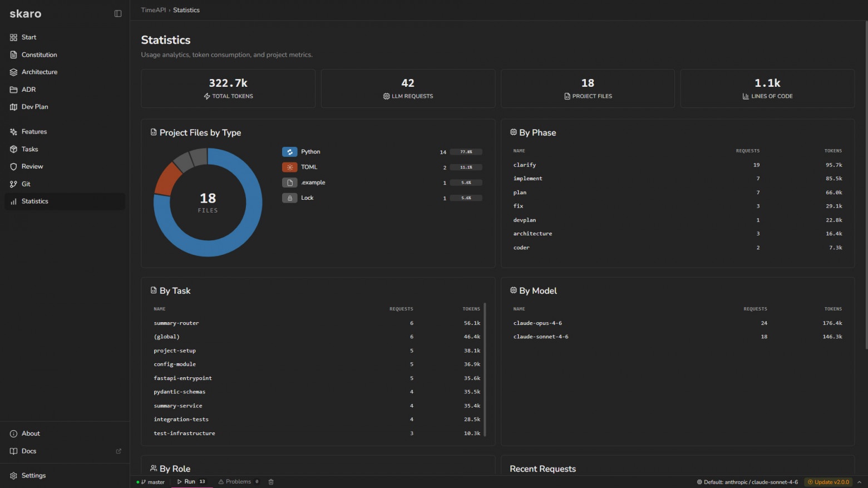This screenshot has width=868, height=488.
Task: Click the Architecture layers icon
Action: 13,72
